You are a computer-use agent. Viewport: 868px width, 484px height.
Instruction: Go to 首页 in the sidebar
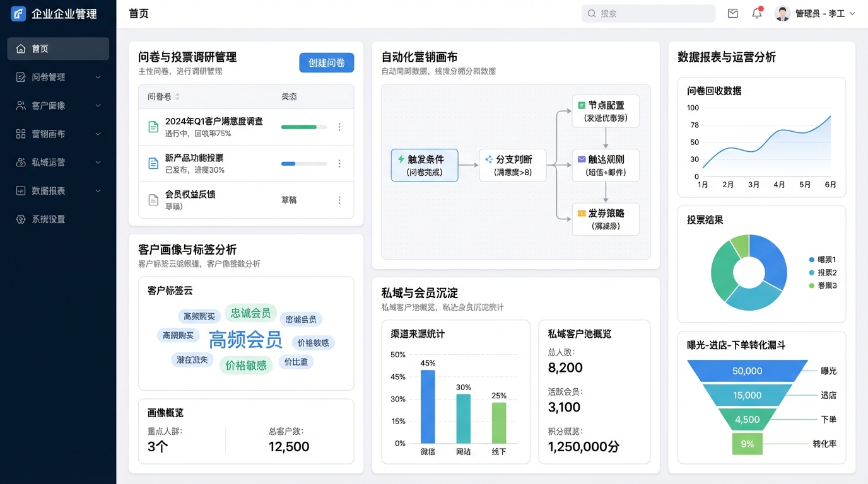click(x=58, y=49)
